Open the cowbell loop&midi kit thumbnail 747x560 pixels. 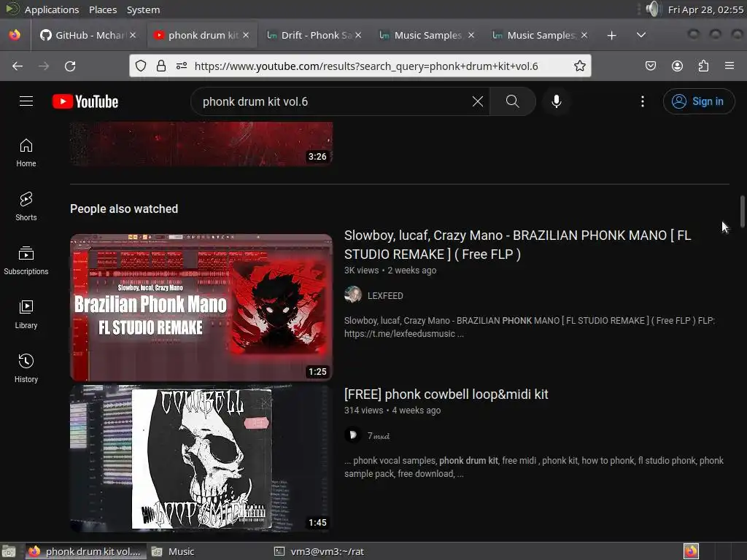tap(201, 458)
